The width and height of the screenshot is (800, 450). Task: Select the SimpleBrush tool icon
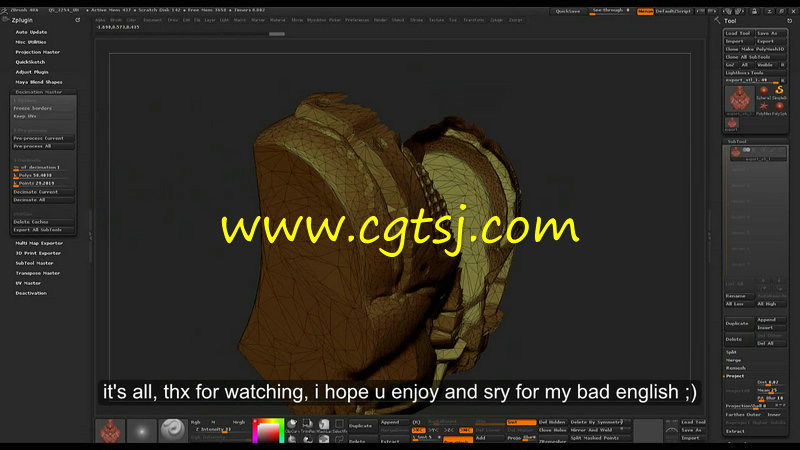[779, 91]
